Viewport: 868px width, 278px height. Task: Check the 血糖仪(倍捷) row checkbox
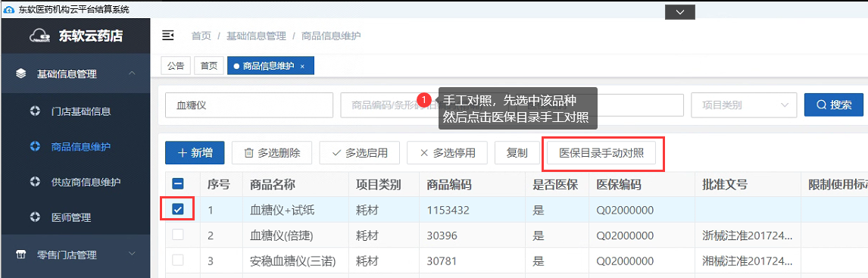tap(178, 235)
